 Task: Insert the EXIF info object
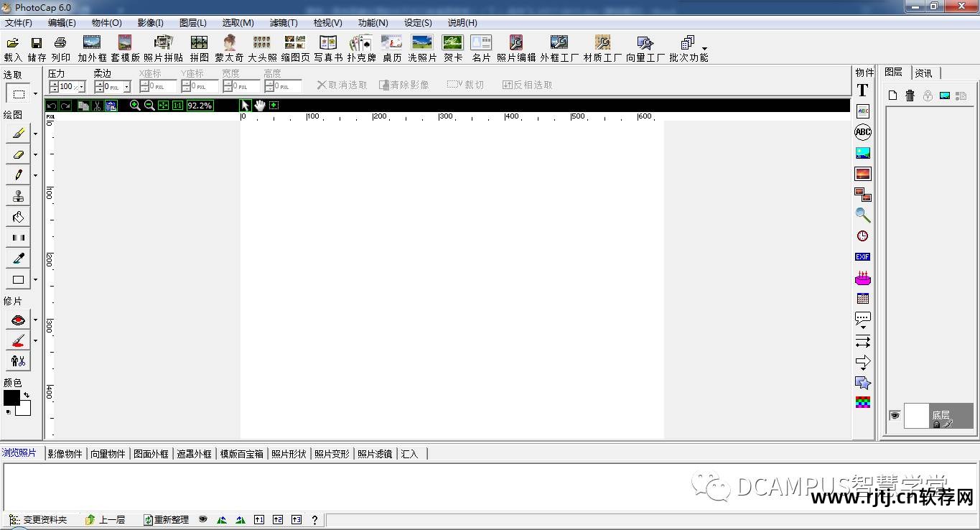pyautogui.click(x=863, y=257)
